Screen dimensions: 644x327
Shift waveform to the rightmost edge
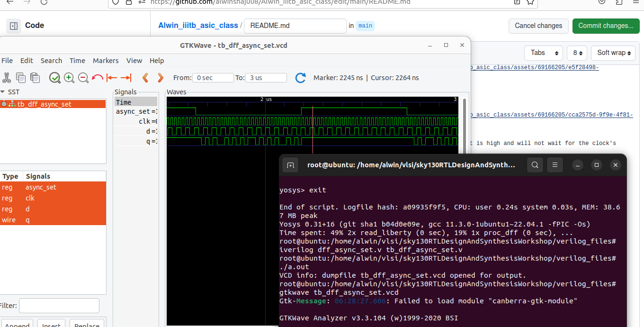[125, 78]
